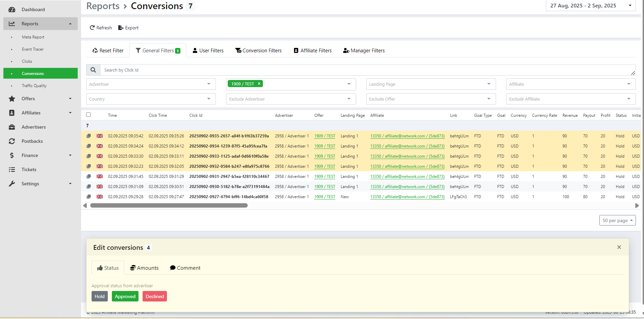Remove the 1909 / TEST offer tag

point(259,84)
